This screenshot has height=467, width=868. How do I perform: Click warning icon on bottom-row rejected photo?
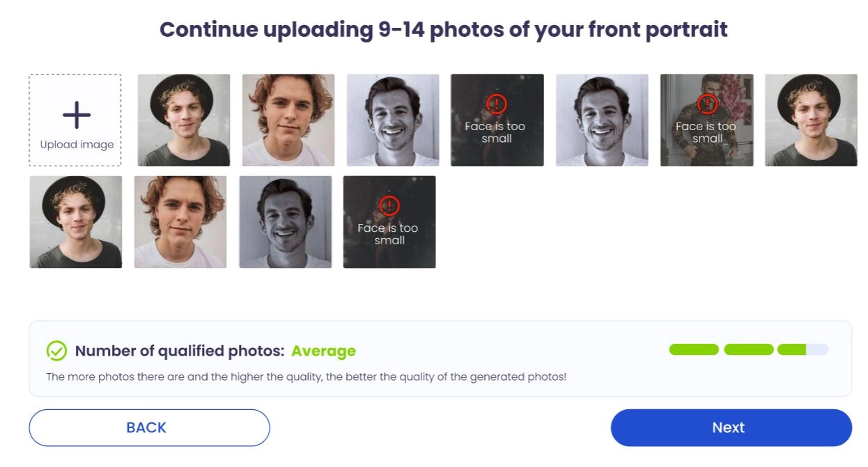pyautogui.click(x=389, y=206)
